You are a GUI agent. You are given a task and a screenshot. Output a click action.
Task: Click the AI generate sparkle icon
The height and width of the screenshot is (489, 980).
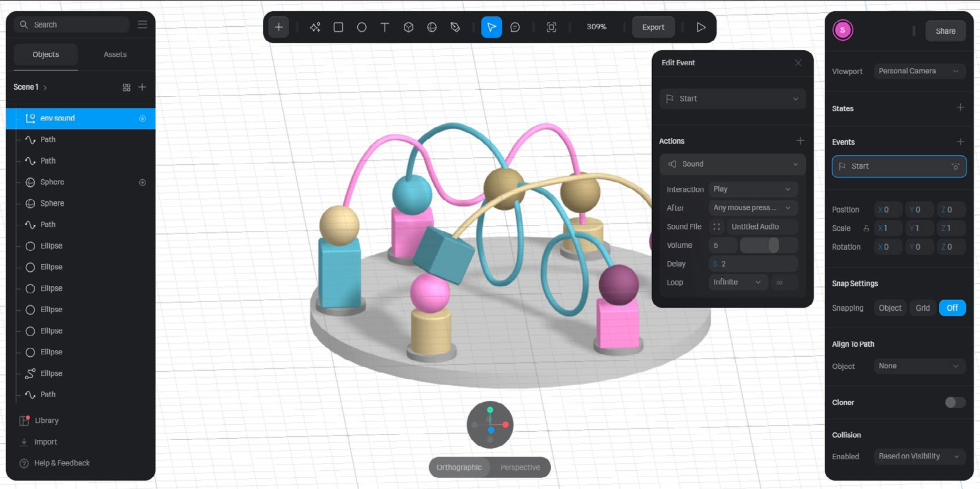315,27
